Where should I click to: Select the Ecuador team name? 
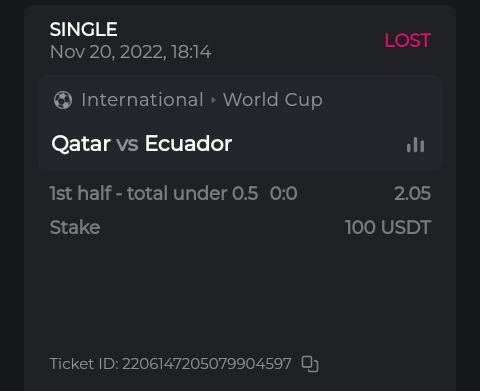point(188,143)
